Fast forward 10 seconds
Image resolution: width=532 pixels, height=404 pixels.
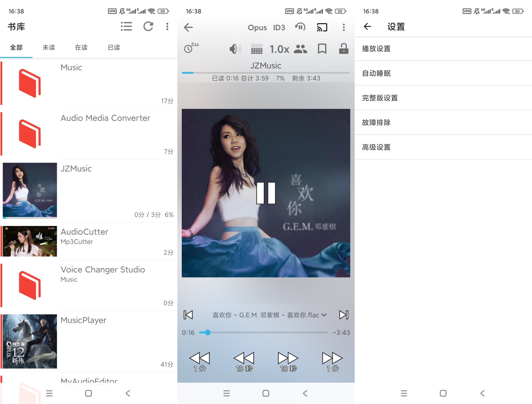point(288,362)
